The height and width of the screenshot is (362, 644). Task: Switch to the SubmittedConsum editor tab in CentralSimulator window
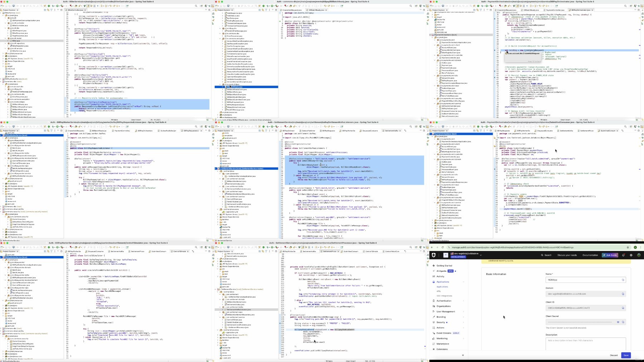click(x=159, y=251)
